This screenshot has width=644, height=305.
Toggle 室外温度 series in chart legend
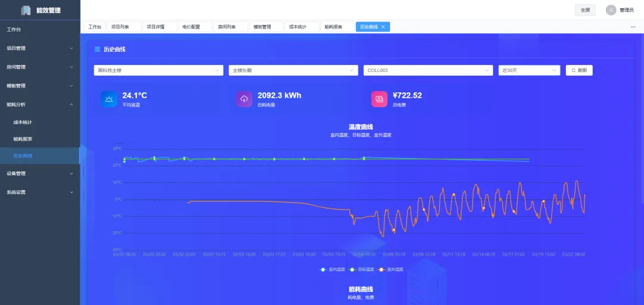pyautogui.click(x=390, y=270)
